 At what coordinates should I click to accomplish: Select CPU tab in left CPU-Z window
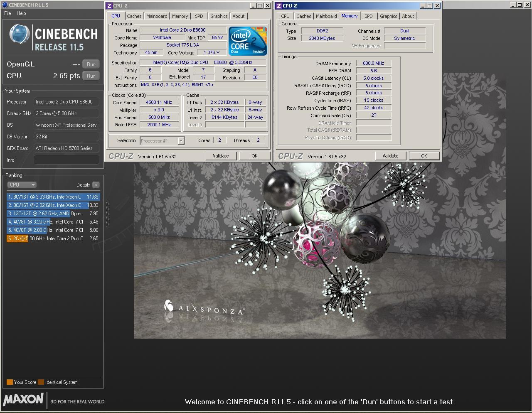pyautogui.click(x=116, y=16)
